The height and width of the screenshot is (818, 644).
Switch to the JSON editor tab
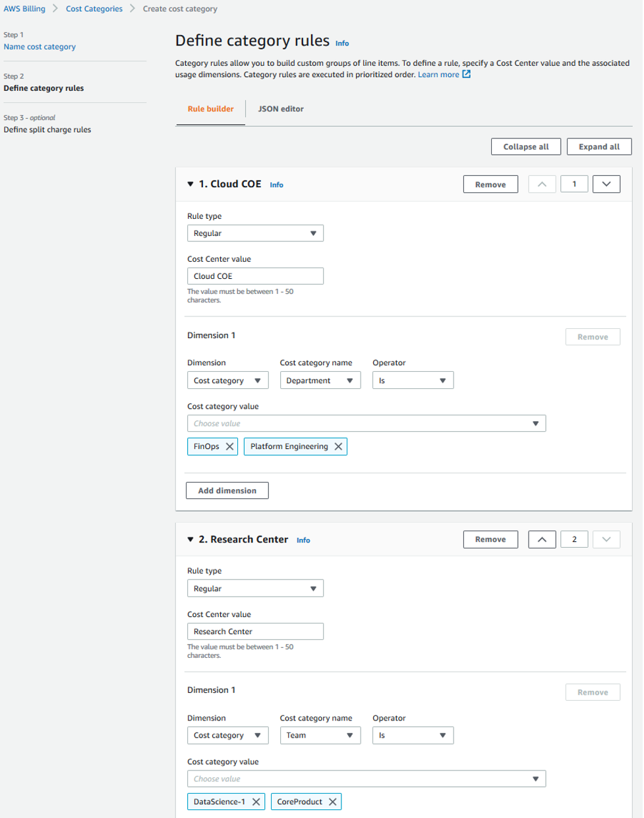point(281,109)
